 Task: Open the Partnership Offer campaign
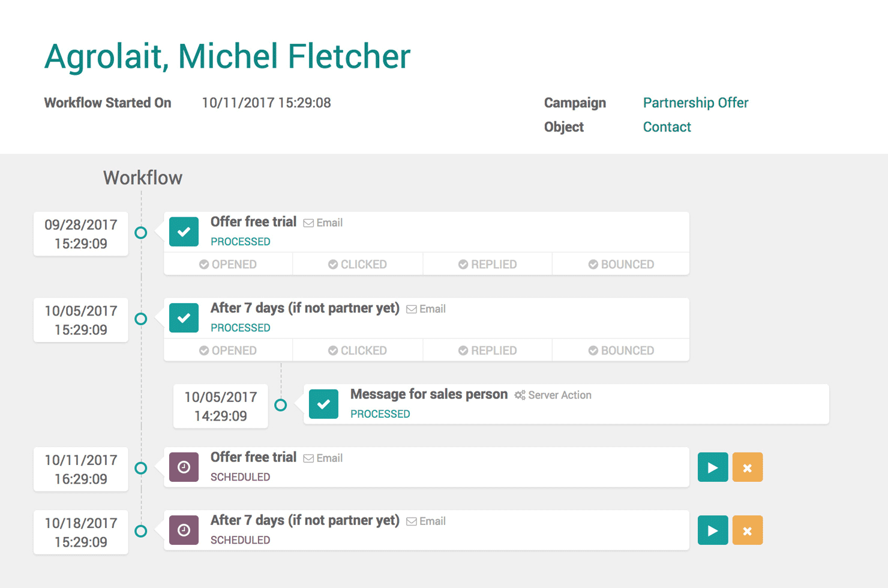[x=695, y=103]
